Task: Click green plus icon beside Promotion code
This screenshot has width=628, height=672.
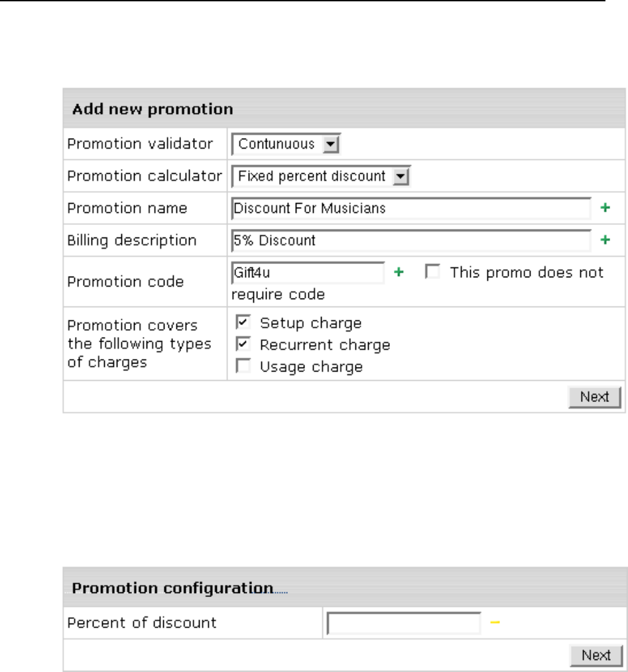Action: tap(399, 273)
